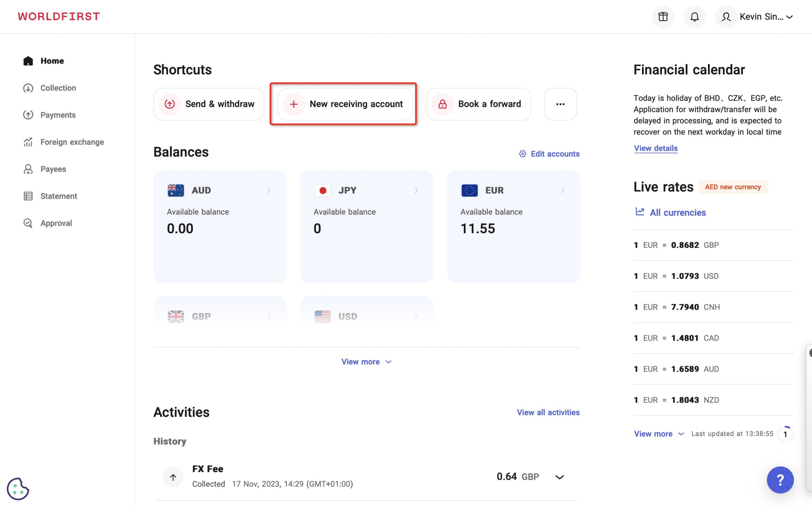Open the help question mark button
The height and width of the screenshot is (507, 812).
[780, 479]
